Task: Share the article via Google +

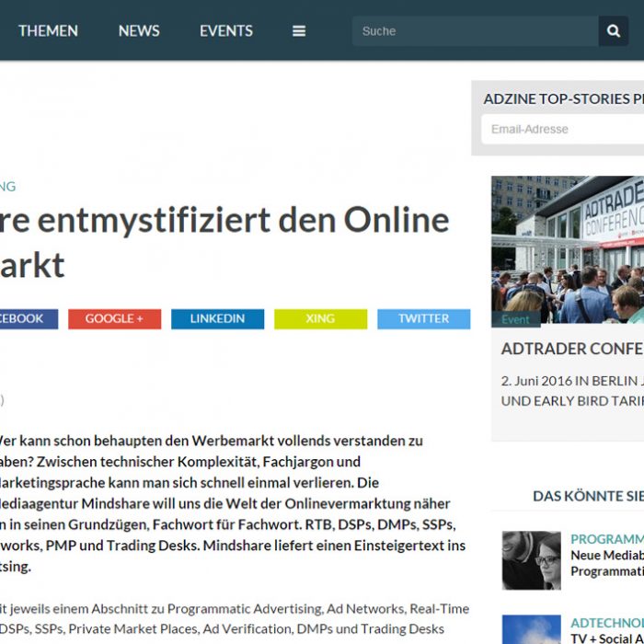Action: (x=114, y=318)
